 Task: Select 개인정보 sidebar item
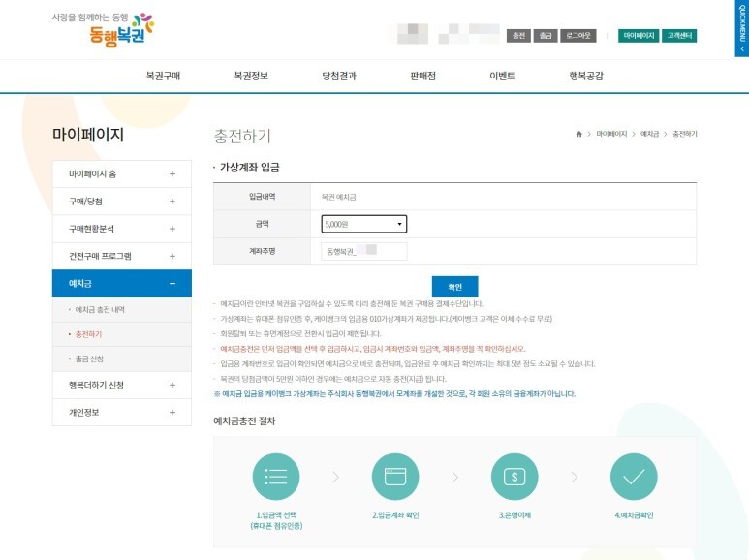coord(122,412)
